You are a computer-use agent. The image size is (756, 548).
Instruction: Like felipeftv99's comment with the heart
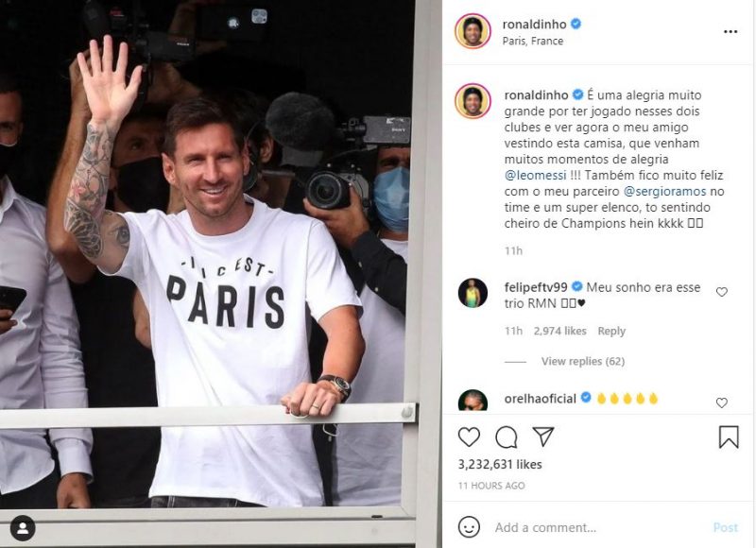(x=721, y=292)
